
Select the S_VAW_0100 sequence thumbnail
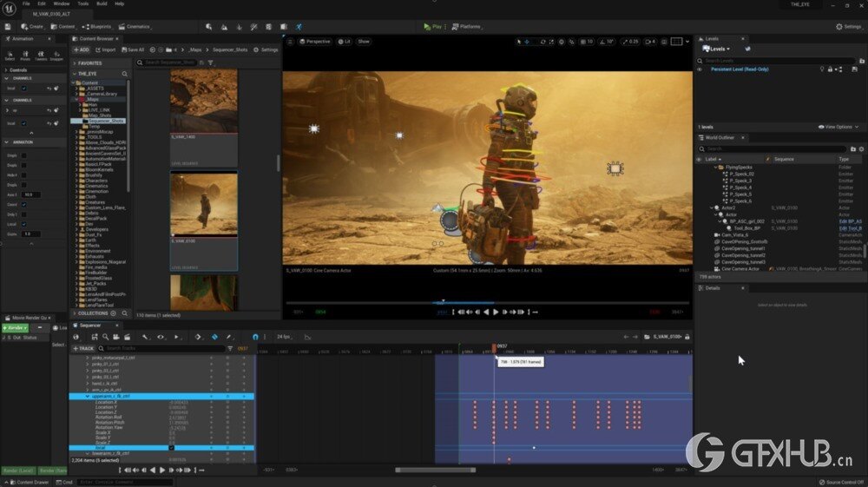pyautogui.click(x=204, y=205)
